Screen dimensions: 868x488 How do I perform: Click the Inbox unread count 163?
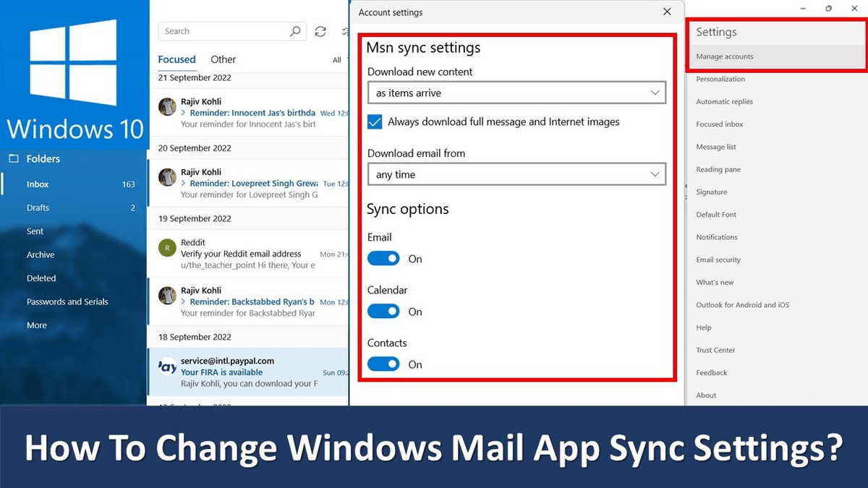(128, 184)
